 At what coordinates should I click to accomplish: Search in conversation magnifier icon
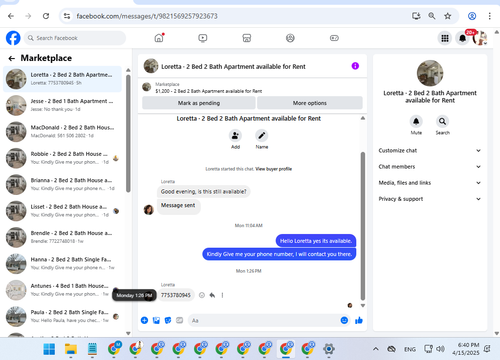coord(442,121)
